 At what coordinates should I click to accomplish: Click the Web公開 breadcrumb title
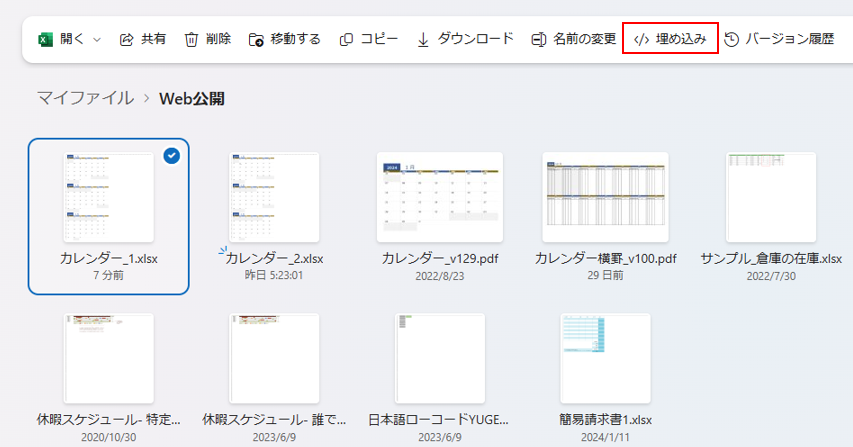tap(191, 99)
